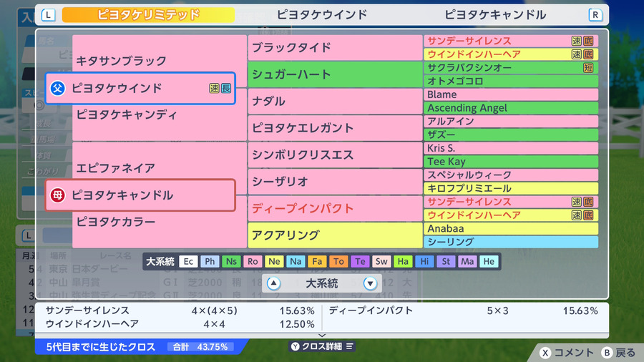Select ancestor エピファネイア
Viewport: 644px width, 362px height.
[x=115, y=168]
